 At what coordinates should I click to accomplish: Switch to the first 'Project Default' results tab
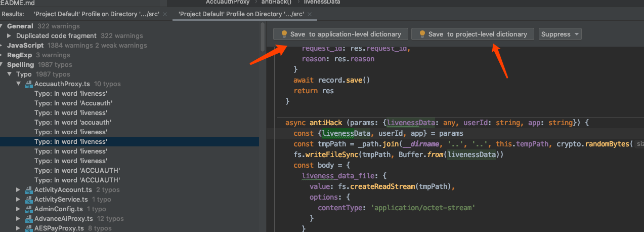[x=97, y=14]
